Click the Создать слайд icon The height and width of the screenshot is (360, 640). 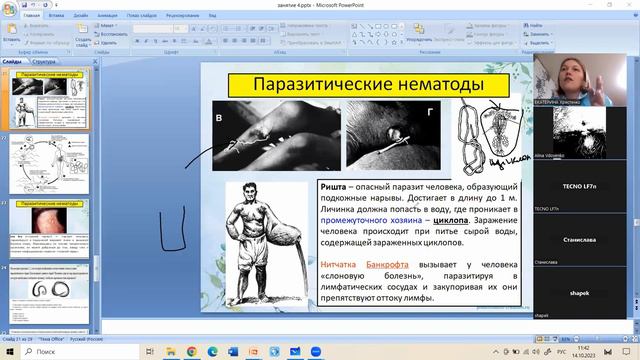click(x=83, y=28)
